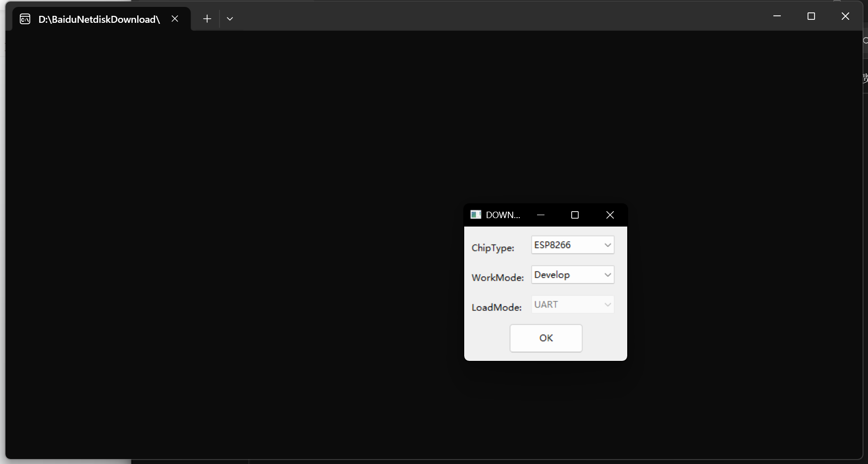Close the terminal window
This screenshot has height=464, width=868.
pyautogui.click(x=845, y=16)
